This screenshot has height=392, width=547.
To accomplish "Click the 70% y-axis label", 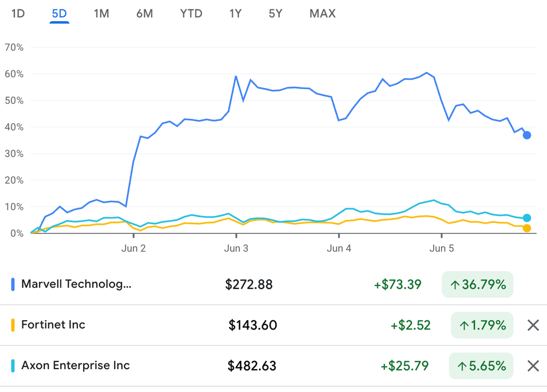I will tap(14, 47).
